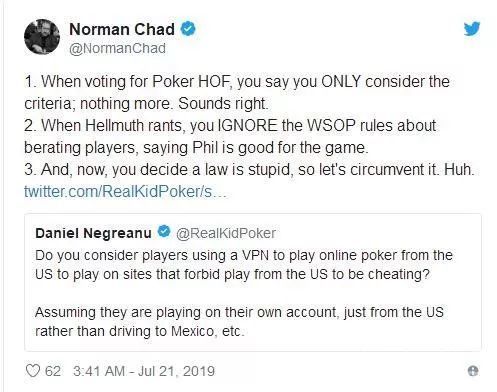This screenshot has height=392, width=497.
Task: Open the Norman Chad display name
Action: (122, 29)
